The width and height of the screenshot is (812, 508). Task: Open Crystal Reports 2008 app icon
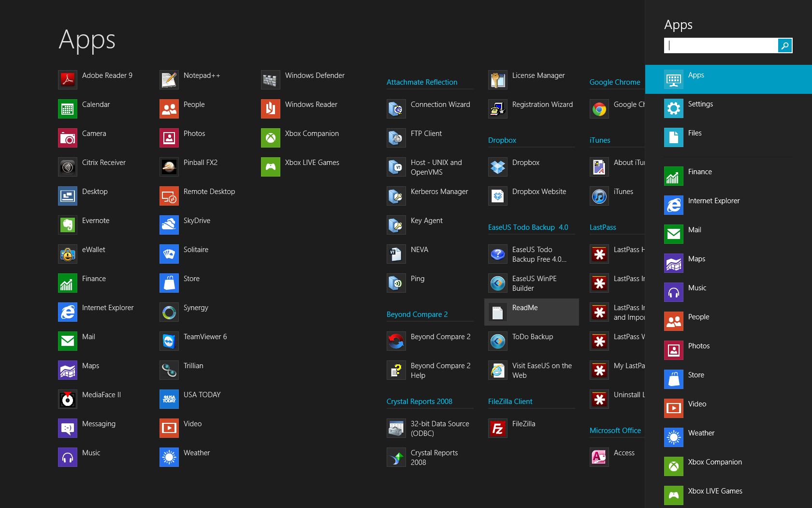[x=396, y=457]
